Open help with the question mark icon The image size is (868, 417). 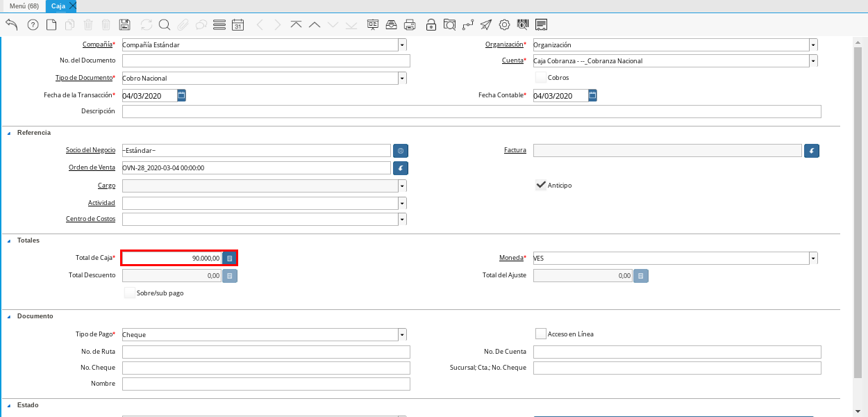click(33, 25)
